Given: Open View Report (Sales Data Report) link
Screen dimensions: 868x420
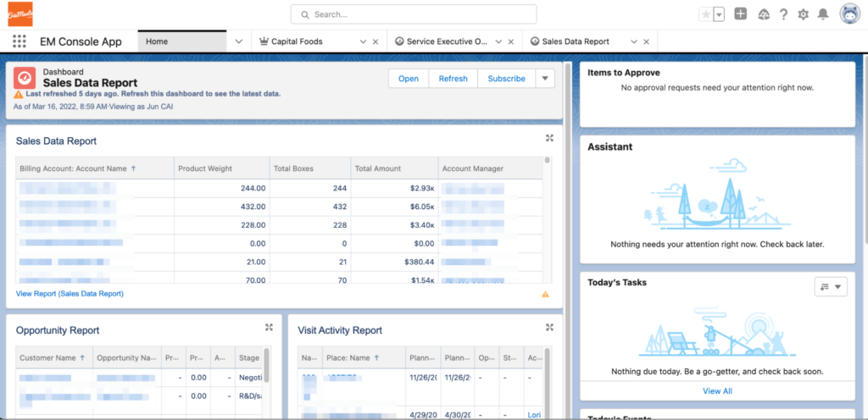Looking at the screenshot, I should click(x=70, y=294).
